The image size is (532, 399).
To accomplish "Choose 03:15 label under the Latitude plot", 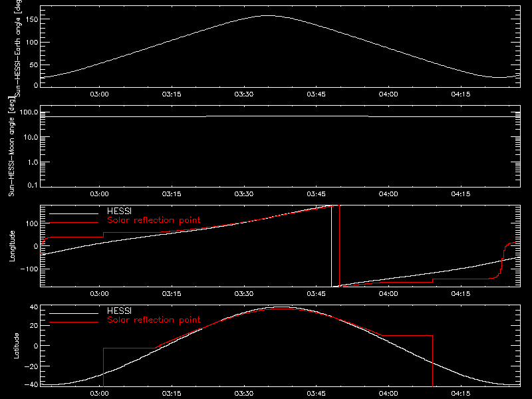I will pyautogui.click(x=172, y=394).
